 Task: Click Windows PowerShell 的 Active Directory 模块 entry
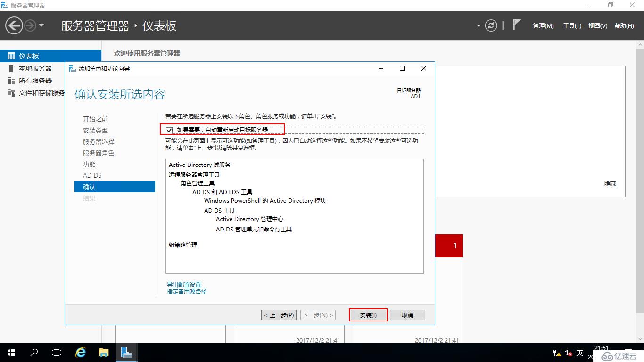click(265, 201)
